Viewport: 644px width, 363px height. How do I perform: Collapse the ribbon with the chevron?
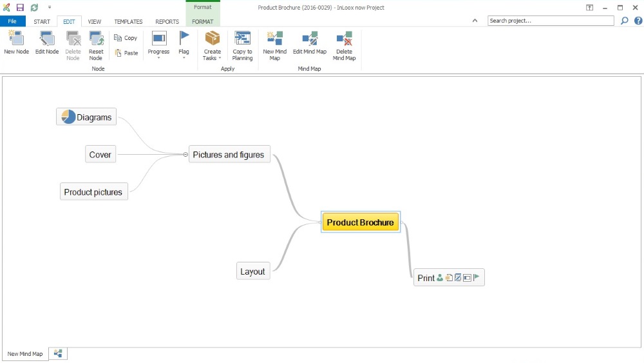click(x=475, y=21)
